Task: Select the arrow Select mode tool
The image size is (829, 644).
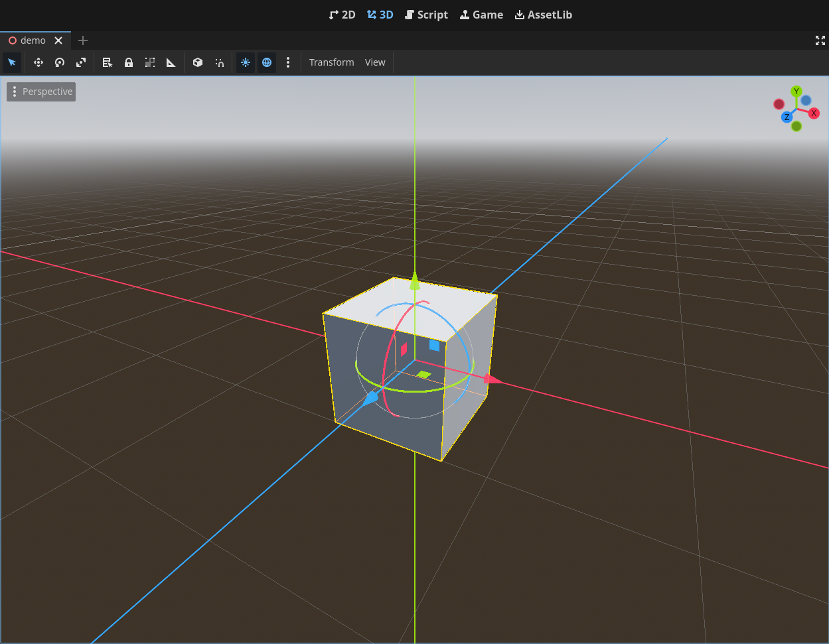Action: tap(12, 62)
